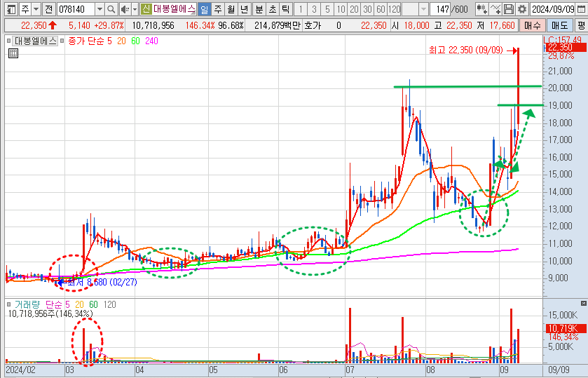Open chart settings gear icon
This screenshot has height=378, width=588.
521,9
